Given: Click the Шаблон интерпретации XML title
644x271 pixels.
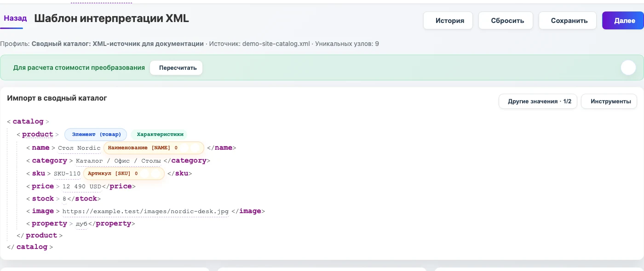Looking at the screenshot, I should [111, 19].
